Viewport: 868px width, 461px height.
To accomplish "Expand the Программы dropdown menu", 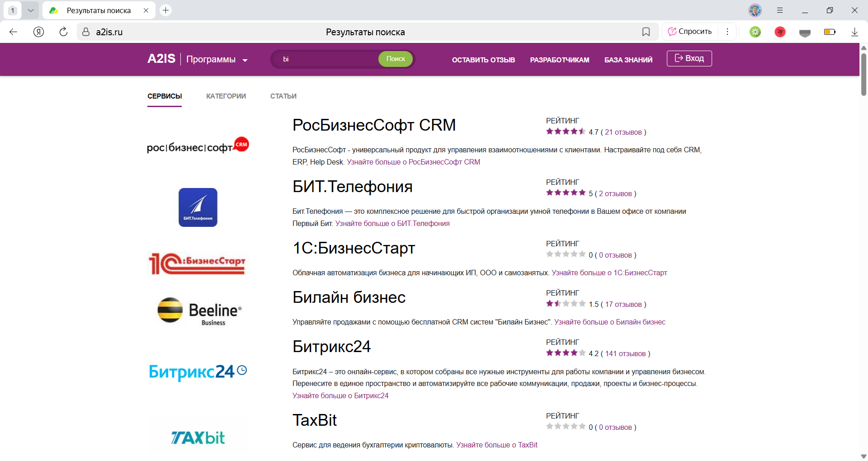I will 217,60.
